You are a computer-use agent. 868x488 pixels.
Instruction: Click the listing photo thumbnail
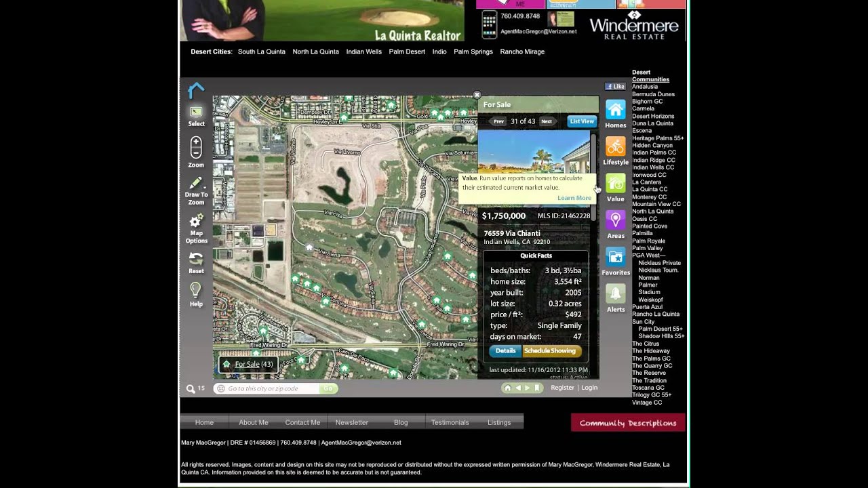(x=534, y=152)
